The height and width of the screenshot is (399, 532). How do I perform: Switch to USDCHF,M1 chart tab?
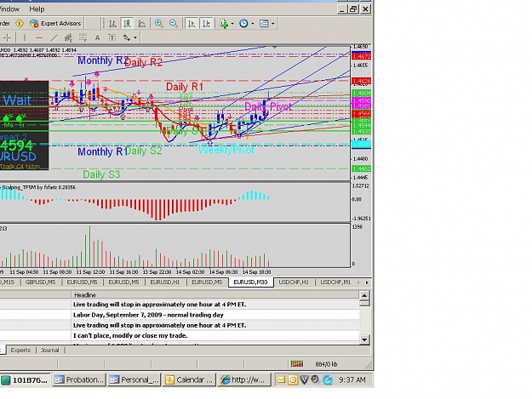pos(335,282)
